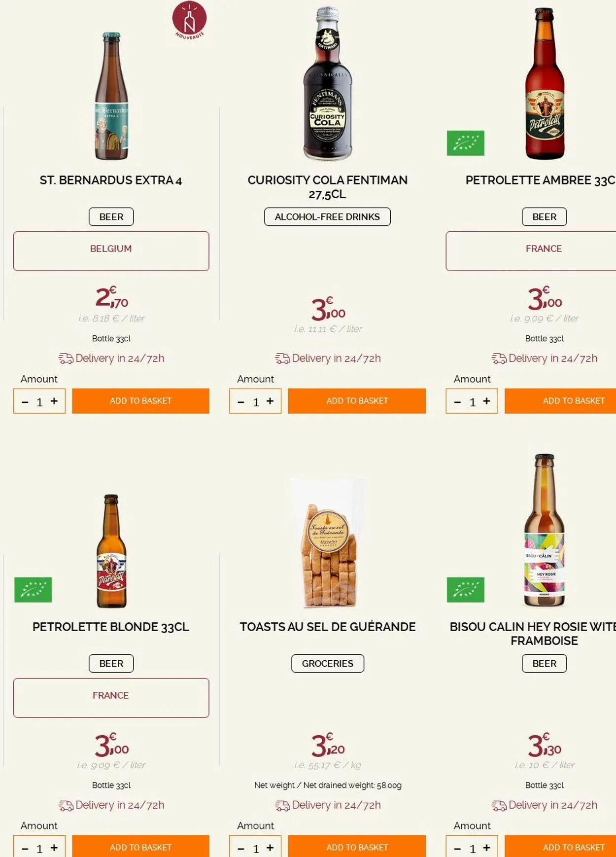Screen dimensions: 616x857
Task: Click the delivery truck icon under Petrolette Blonde
Action: pos(66,805)
